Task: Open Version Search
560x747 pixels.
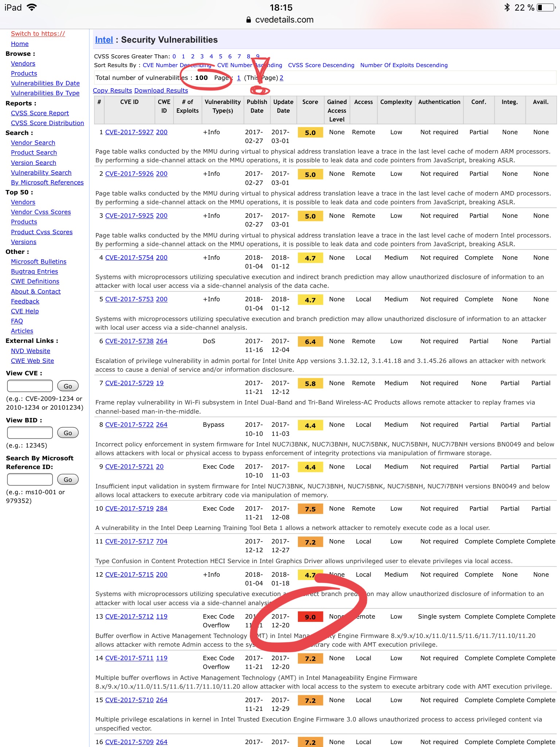Action: point(34,163)
